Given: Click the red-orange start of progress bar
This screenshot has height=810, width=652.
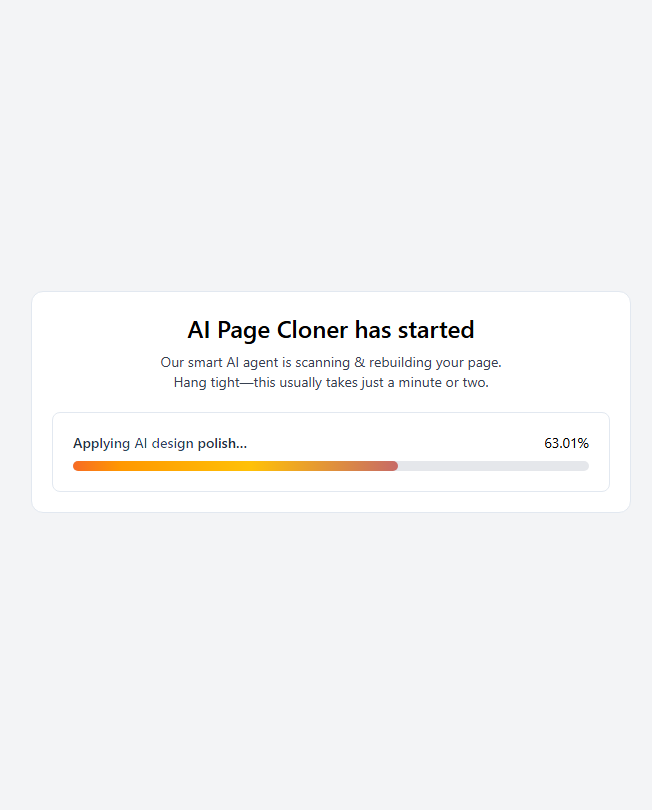Looking at the screenshot, I should point(80,466).
